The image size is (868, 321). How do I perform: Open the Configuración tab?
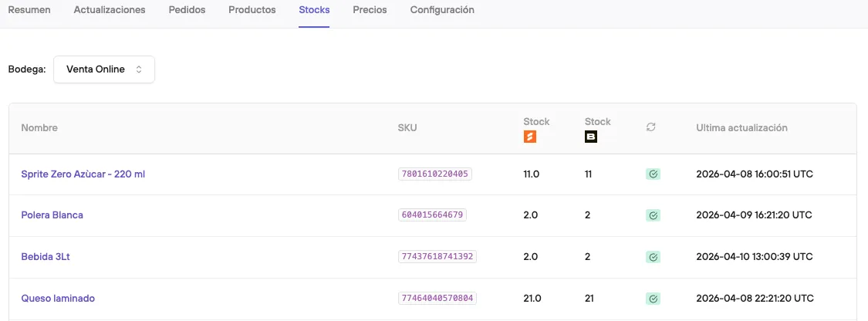442,10
